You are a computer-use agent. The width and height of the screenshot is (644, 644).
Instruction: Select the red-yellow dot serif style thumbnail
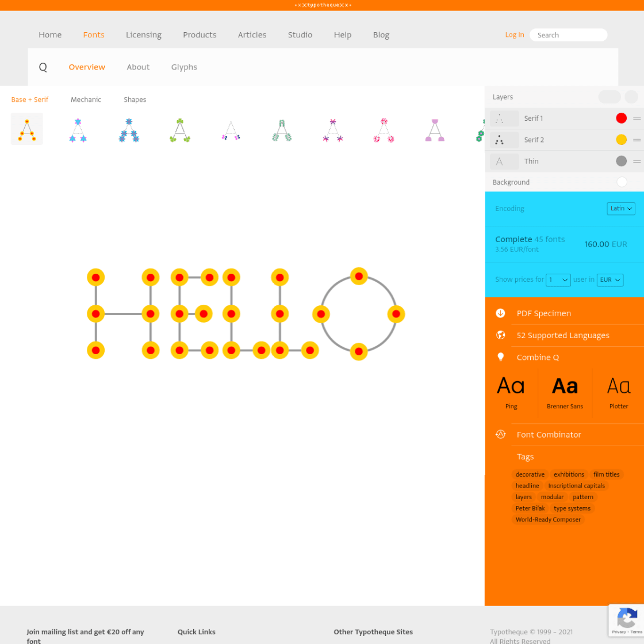point(26,129)
